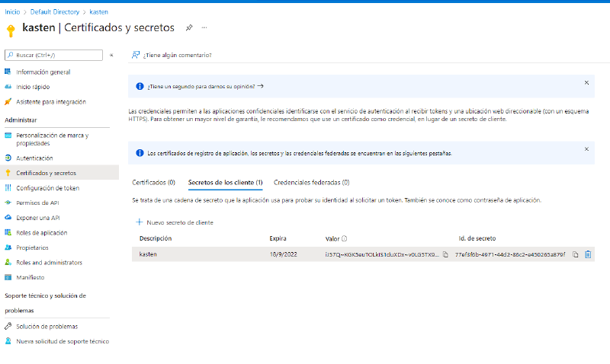Select the kasten description cell
610x364 pixels.
pyautogui.click(x=148, y=254)
